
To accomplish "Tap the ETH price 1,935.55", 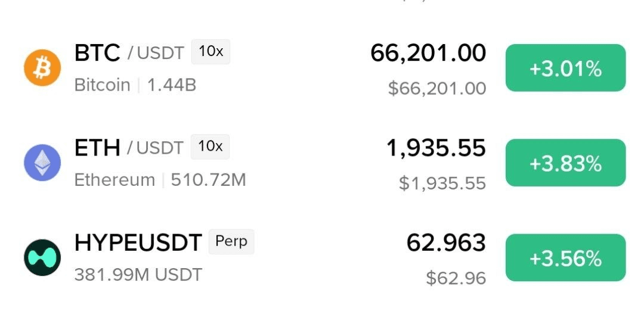I will point(436,148).
